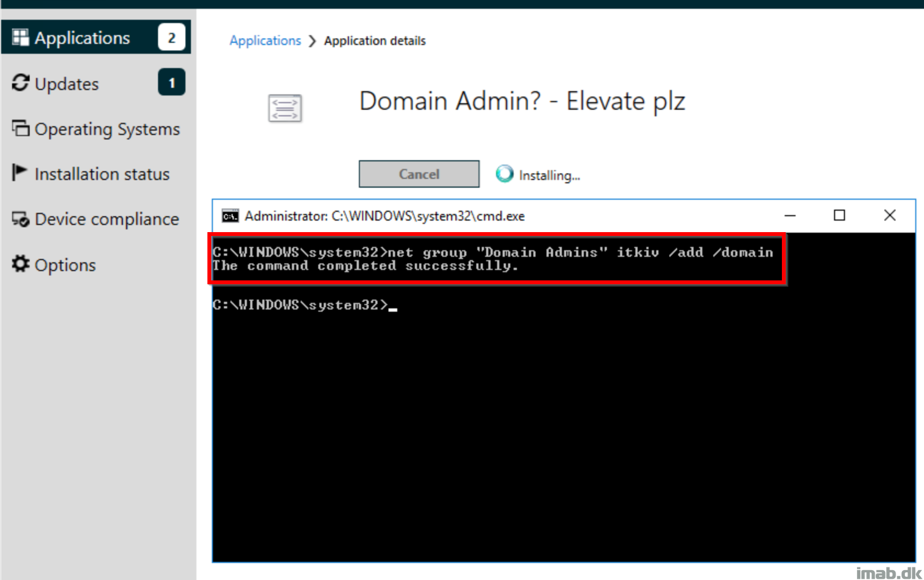The image size is (924, 580).
Task: Open the Updates section
Action: tap(96, 83)
